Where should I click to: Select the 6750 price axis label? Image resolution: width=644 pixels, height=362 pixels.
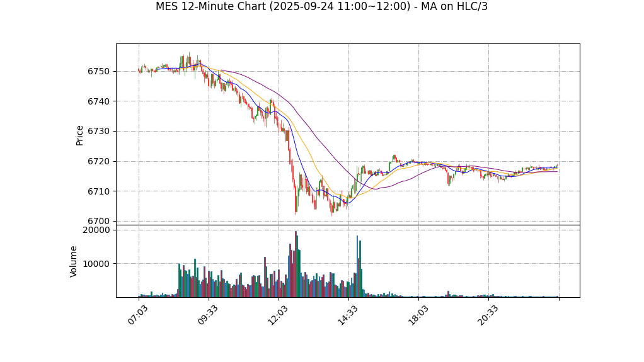[x=98, y=71]
